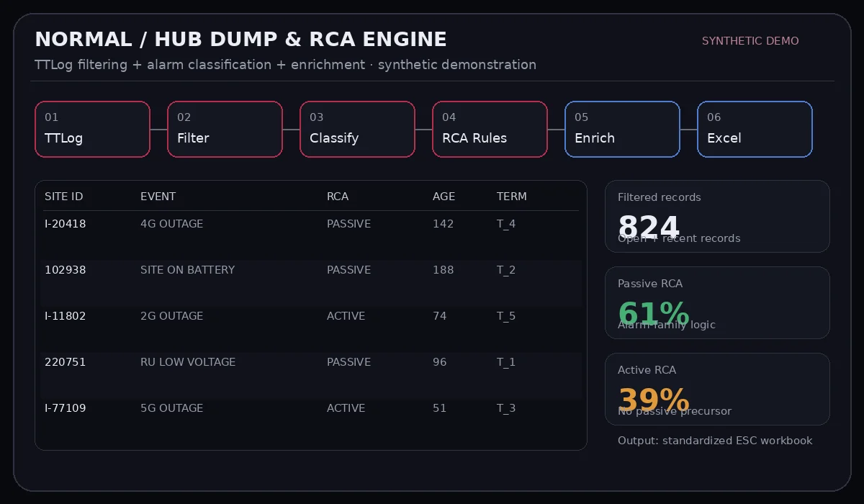Click age value 51
Viewport: 864px width, 504px height.
(x=439, y=408)
